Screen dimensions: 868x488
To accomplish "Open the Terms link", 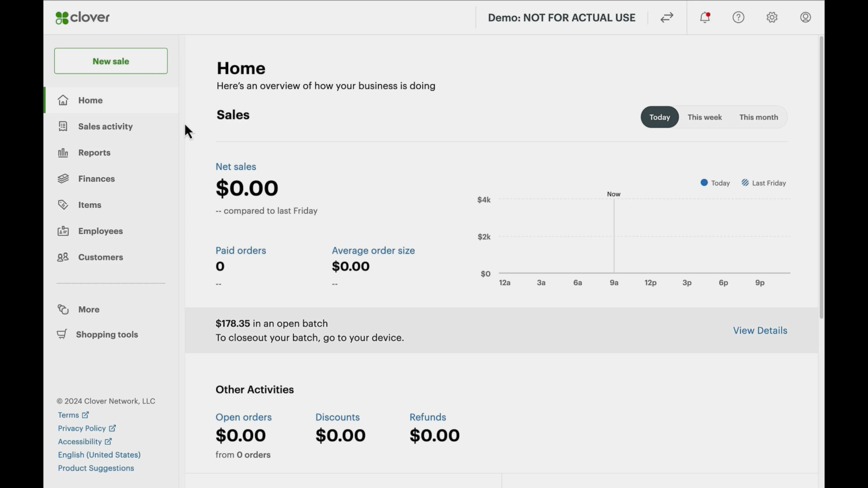I will point(68,415).
